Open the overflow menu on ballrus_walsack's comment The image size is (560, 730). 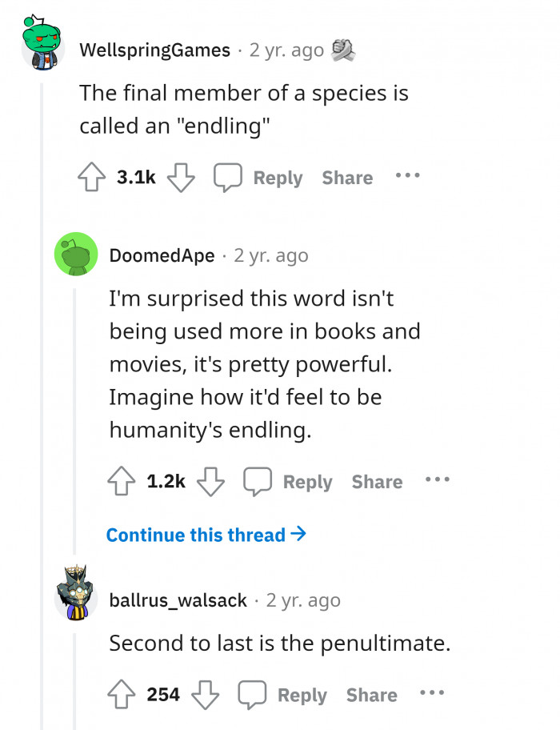point(433,694)
